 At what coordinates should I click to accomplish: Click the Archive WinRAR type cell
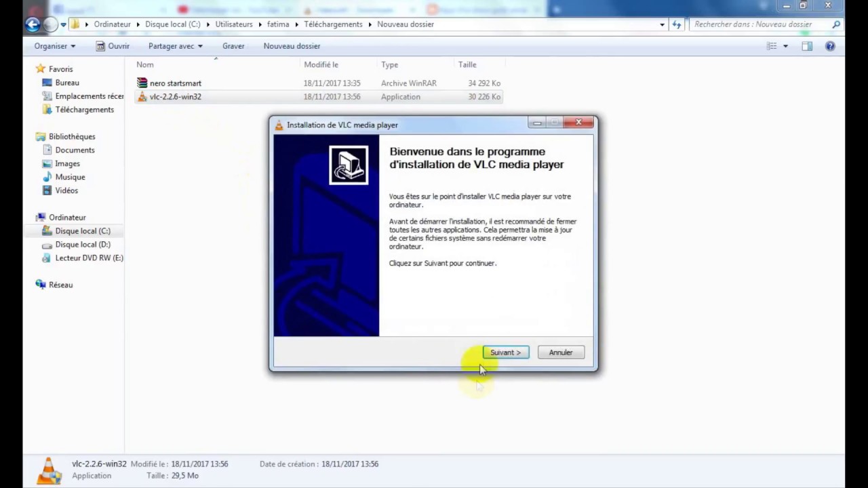tap(409, 83)
